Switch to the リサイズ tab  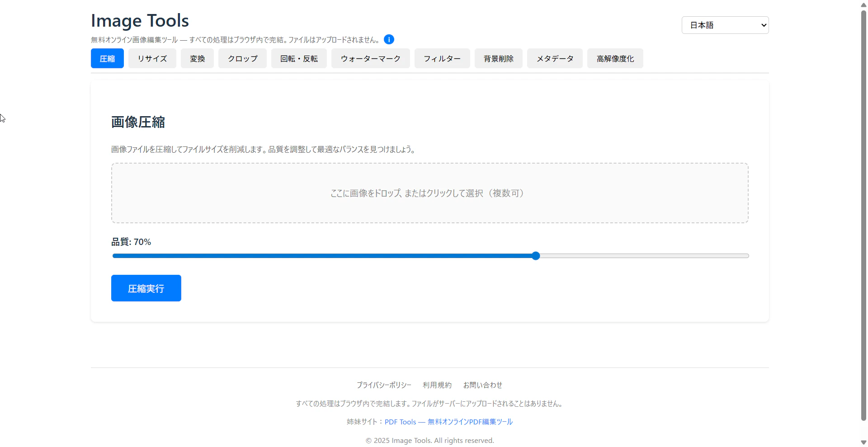tap(152, 58)
